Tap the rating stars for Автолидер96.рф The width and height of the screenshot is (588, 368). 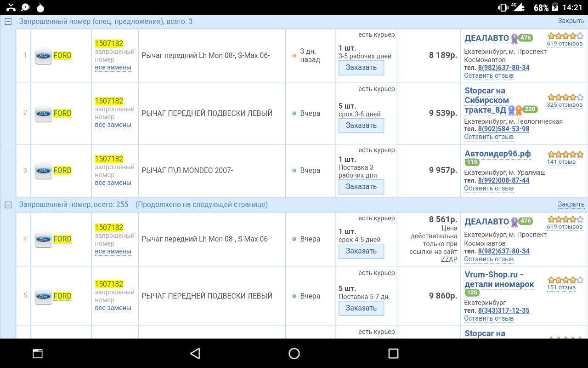(x=565, y=154)
